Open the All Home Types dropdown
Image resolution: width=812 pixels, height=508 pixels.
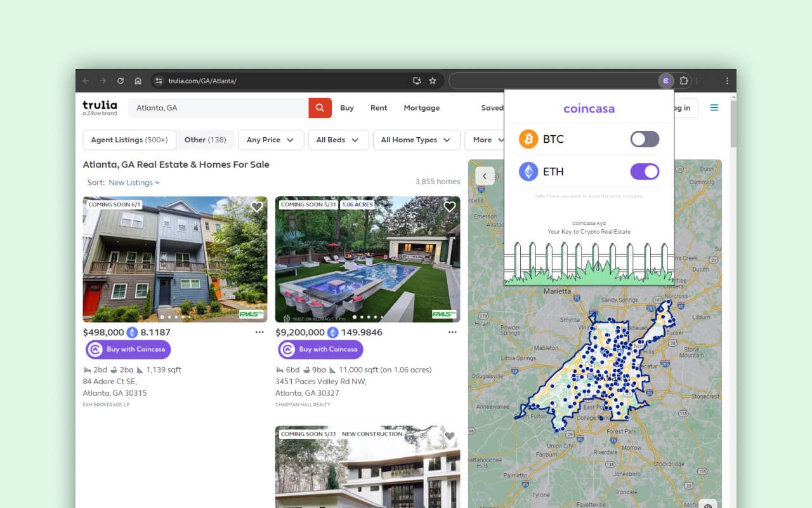pyautogui.click(x=416, y=140)
